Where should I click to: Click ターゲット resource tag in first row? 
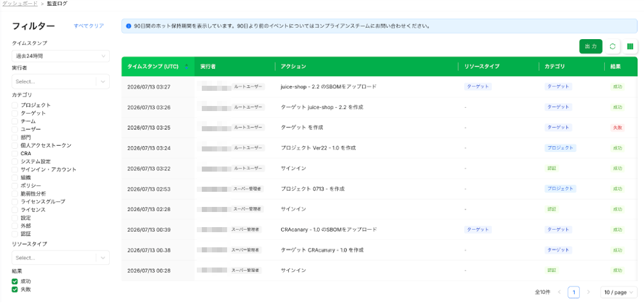click(x=478, y=86)
